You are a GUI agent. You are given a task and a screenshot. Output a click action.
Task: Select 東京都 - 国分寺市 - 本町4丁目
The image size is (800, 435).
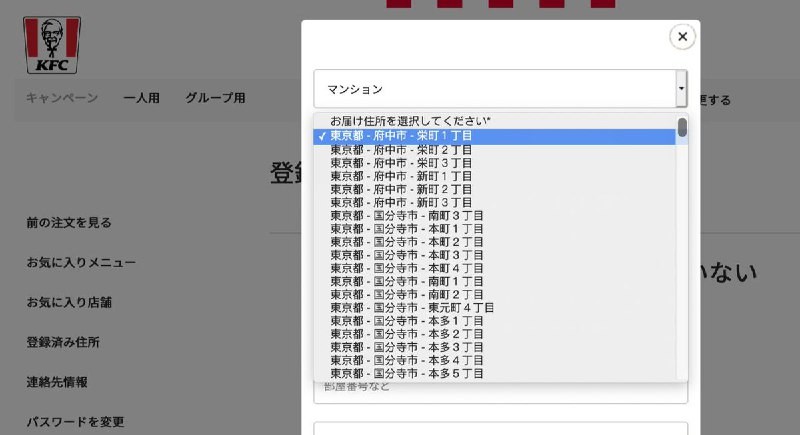[407, 268]
